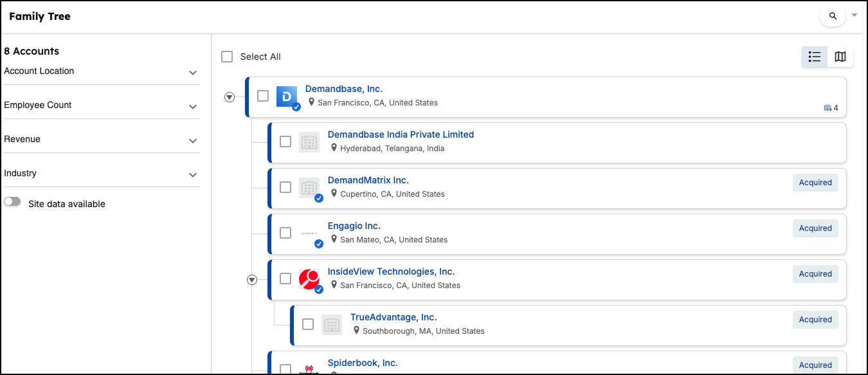This screenshot has height=375, width=868.
Task: Open the DemandMatrix Inc. account link
Action: 368,180
